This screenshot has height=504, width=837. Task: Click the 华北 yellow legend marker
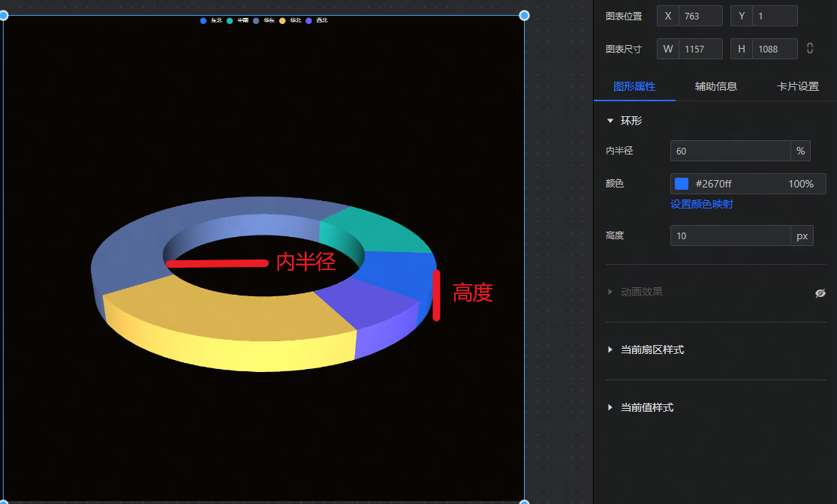tap(282, 20)
